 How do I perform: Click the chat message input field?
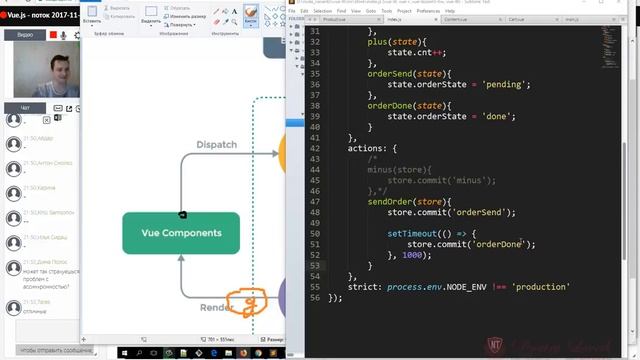48,330
